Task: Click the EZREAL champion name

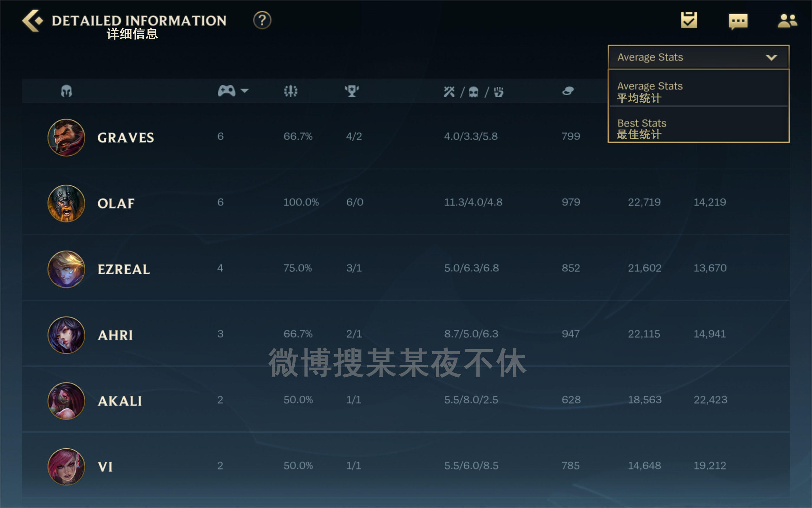Action: coord(124,270)
